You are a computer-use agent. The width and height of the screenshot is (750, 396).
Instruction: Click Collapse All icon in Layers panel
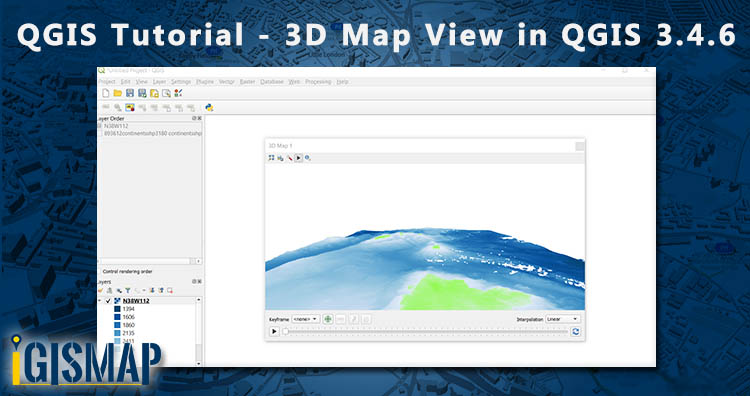click(x=161, y=290)
